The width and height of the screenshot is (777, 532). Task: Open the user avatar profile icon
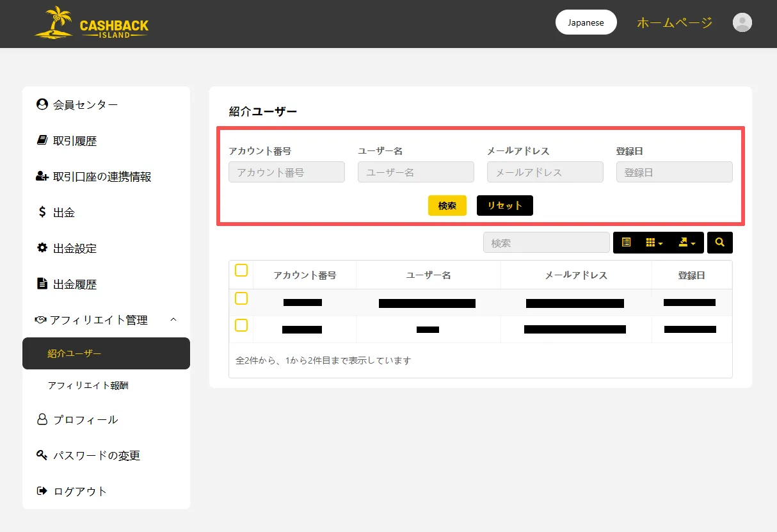742,23
